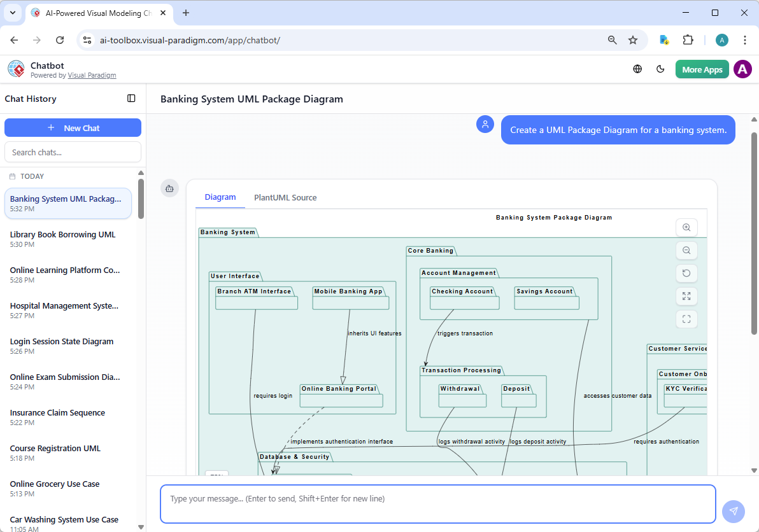Collapse the Chat History sidebar
759x532 pixels.
point(131,99)
